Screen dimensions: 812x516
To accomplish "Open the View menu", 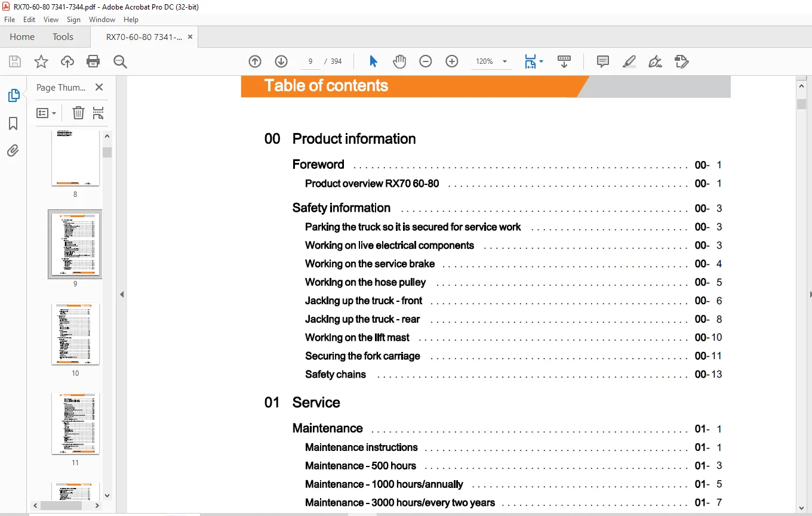I will pos(51,20).
